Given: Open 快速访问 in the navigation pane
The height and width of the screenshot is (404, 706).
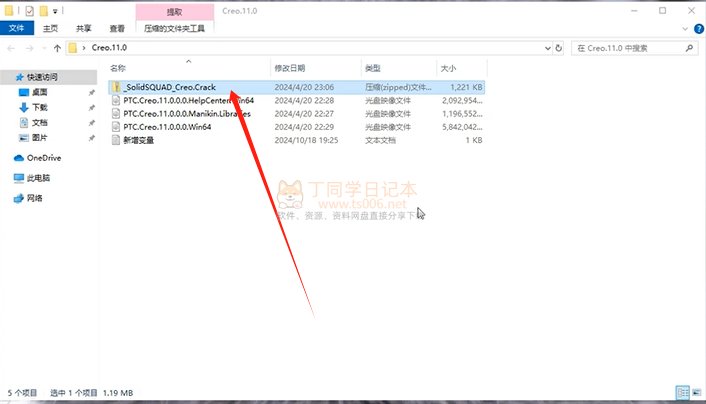Looking at the screenshot, I should point(42,77).
